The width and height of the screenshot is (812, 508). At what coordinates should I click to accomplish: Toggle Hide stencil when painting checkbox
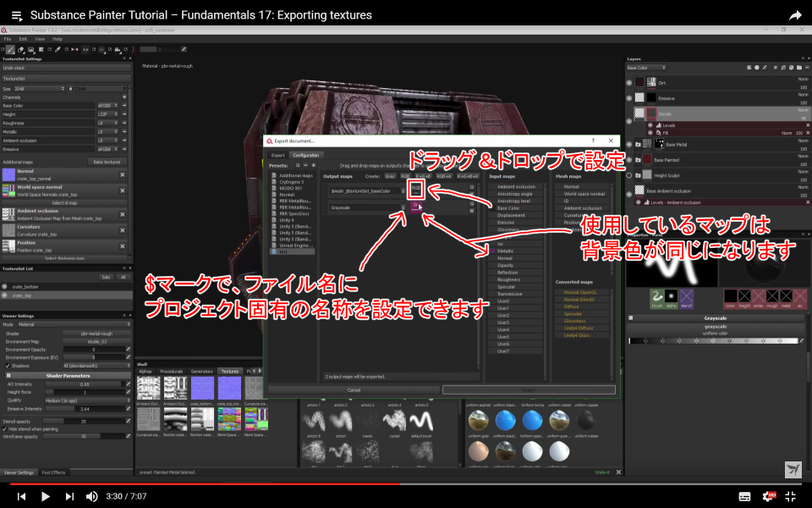tap(5, 429)
